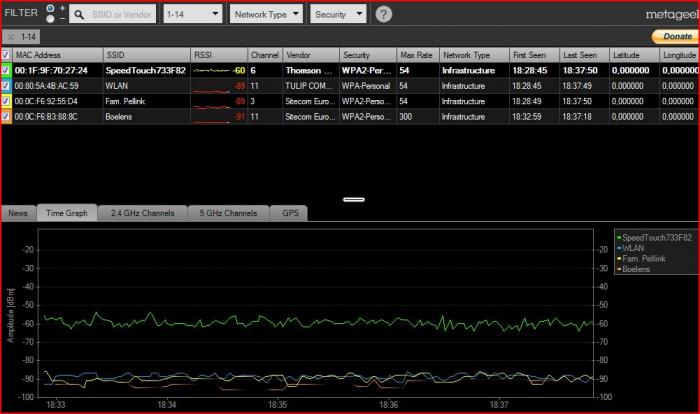Sort by Last Seen column header
The image size is (700, 414).
click(x=584, y=55)
